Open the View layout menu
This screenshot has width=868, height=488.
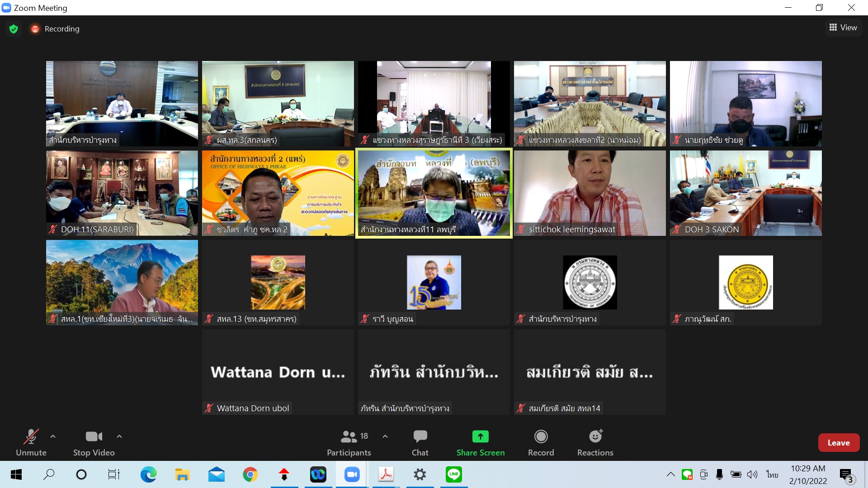click(x=843, y=28)
